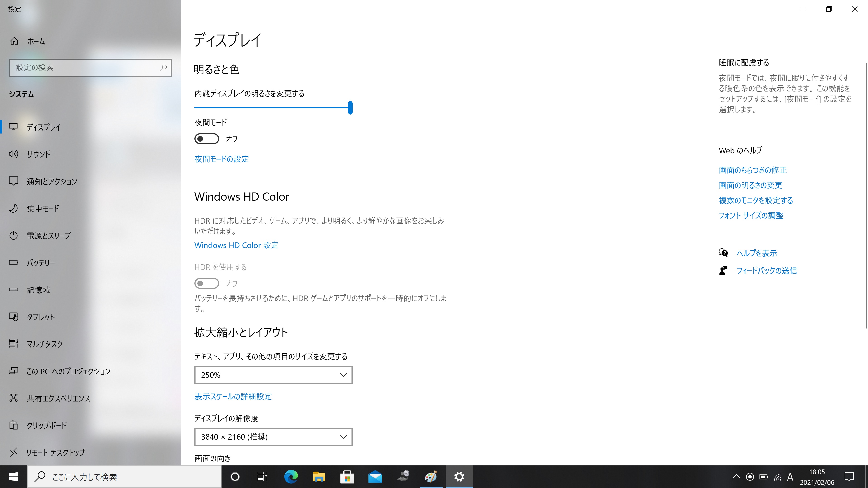Click the Display monitor icon in sidebar
Screen dimensions: 868x488
click(x=14, y=127)
